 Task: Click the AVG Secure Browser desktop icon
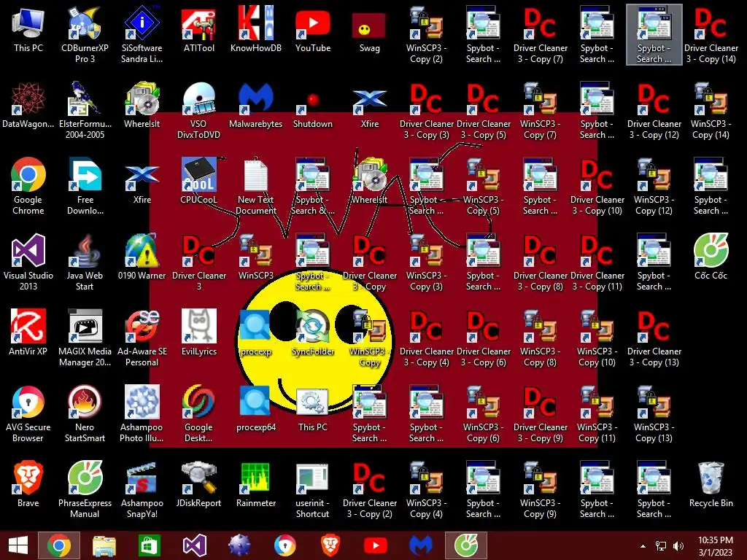click(x=28, y=413)
